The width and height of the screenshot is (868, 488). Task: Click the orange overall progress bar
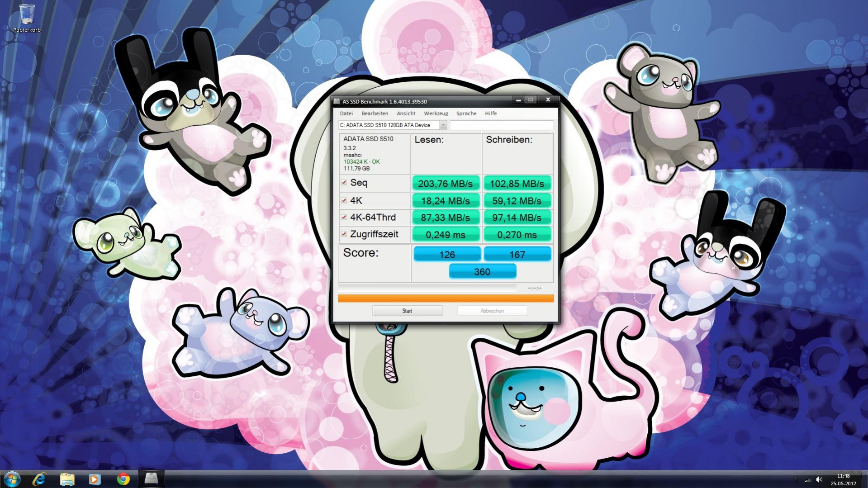[x=446, y=298]
